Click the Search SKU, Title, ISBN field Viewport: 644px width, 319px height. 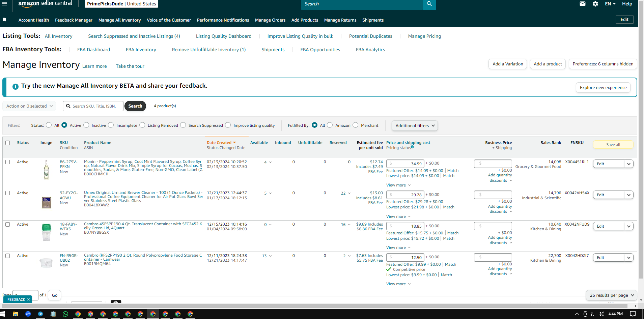(x=93, y=106)
